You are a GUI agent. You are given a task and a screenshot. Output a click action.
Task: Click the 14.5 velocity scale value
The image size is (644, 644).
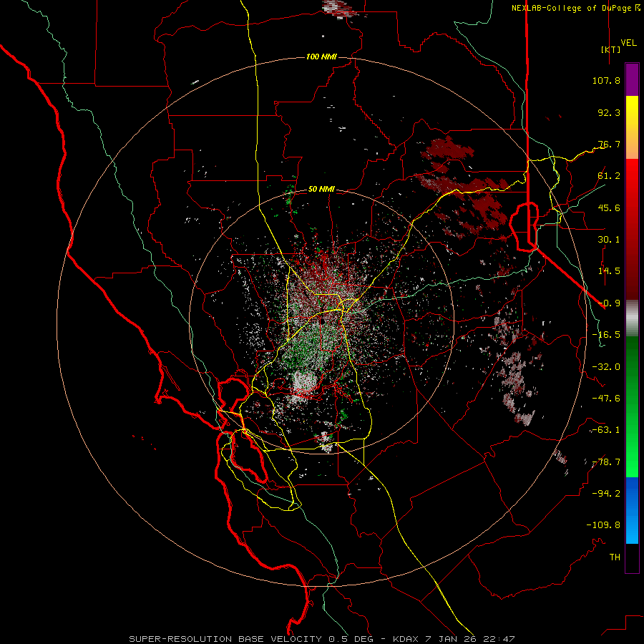[609, 271]
